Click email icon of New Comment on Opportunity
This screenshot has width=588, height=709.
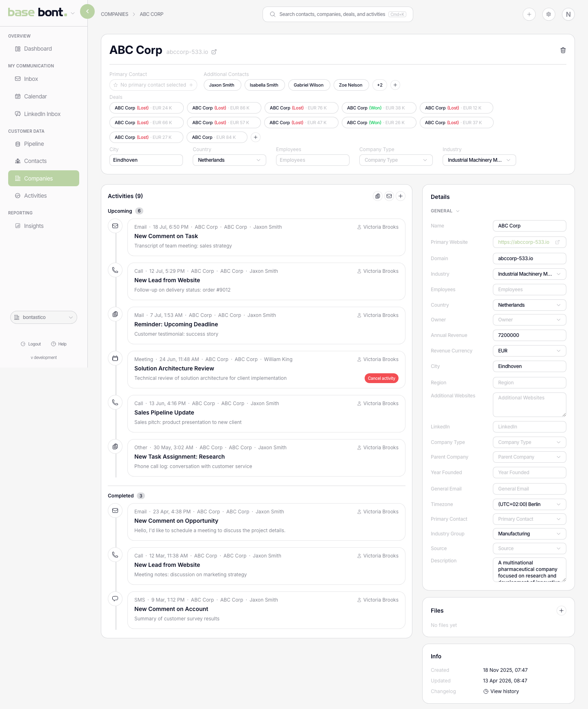115,511
